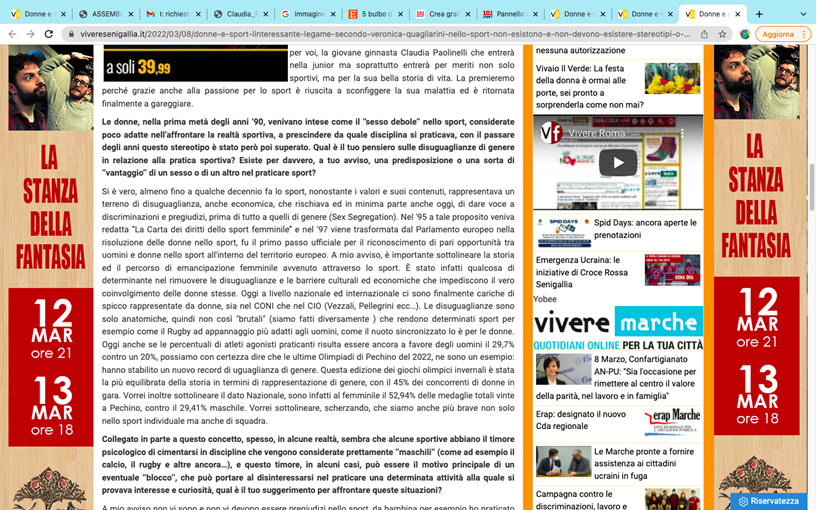The image size is (817, 510).
Task: Switch to the Crea grat tab
Action: (x=440, y=14)
